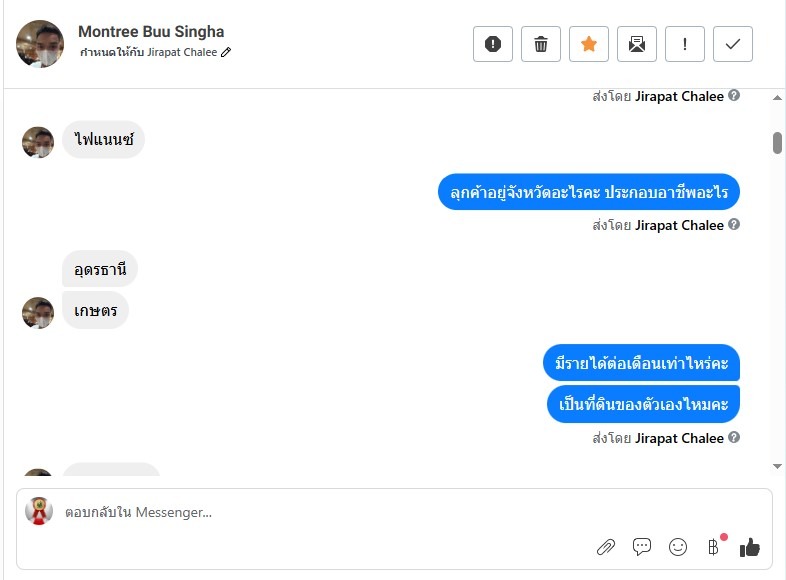
Task: Click help icon beside last Jirapat Chalee sender label
Action: click(734, 438)
